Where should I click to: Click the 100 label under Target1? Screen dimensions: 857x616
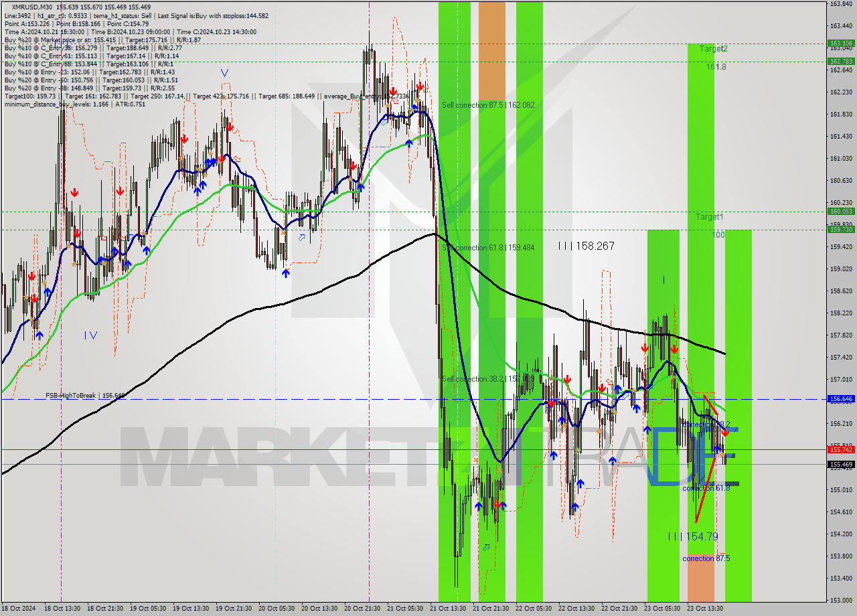pyautogui.click(x=718, y=235)
